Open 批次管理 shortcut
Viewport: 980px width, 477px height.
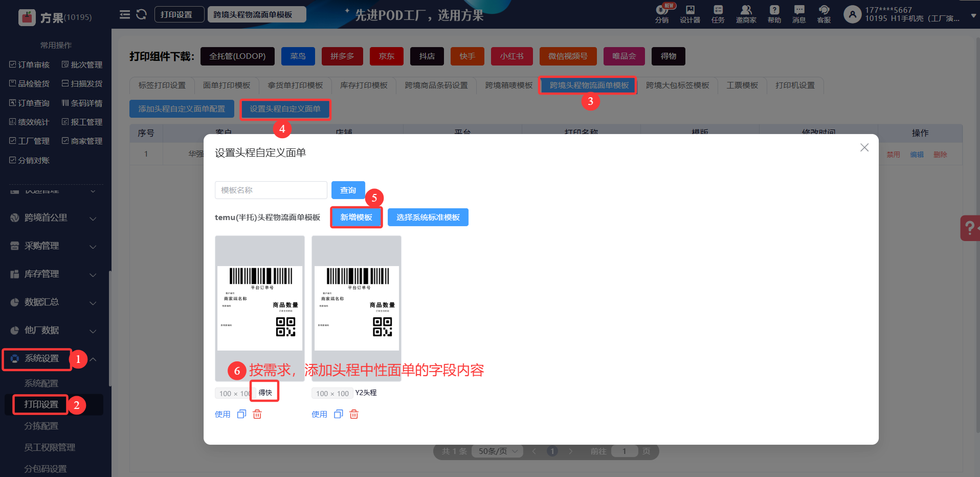pyautogui.click(x=82, y=64)
